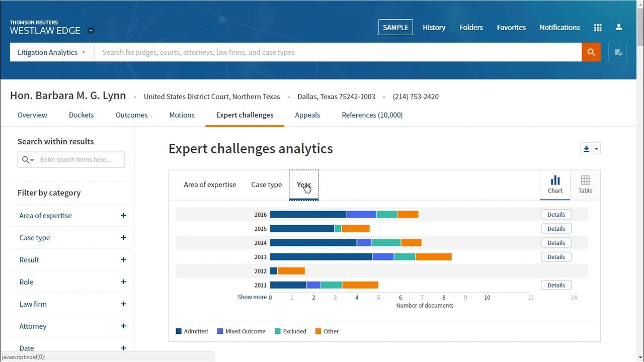Screen dimensions: 644x362
Task: Expand the Area of expertise filter
Action: (x=123, y=216)
